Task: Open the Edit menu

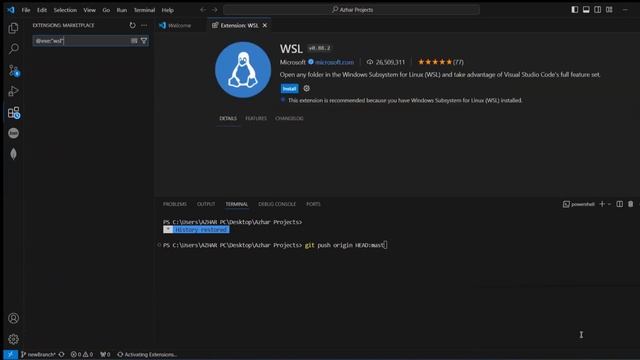Action: (42, 10)
